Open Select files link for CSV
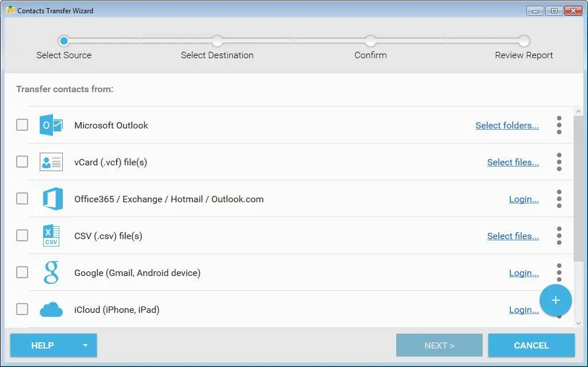Image resolution: width=588 pixels, height=367 pixels. pyautogui.click(x=513, y=236)
